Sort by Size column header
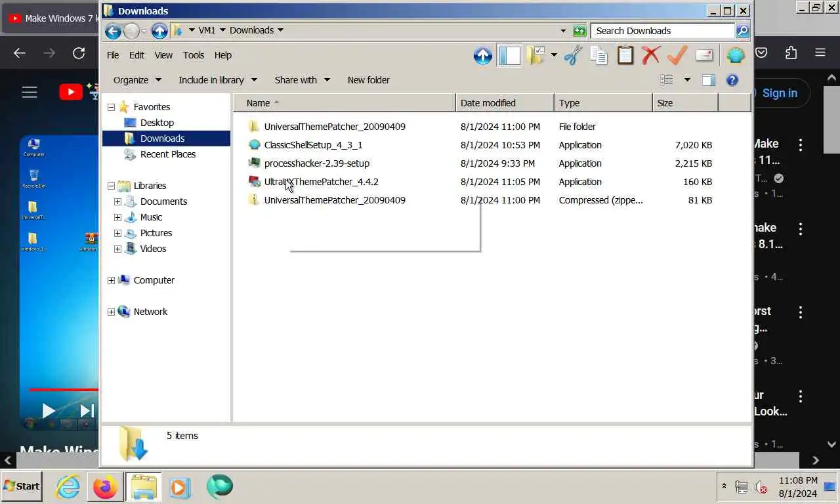This screenshot has height=504, width=840. (x=685, y=103)
